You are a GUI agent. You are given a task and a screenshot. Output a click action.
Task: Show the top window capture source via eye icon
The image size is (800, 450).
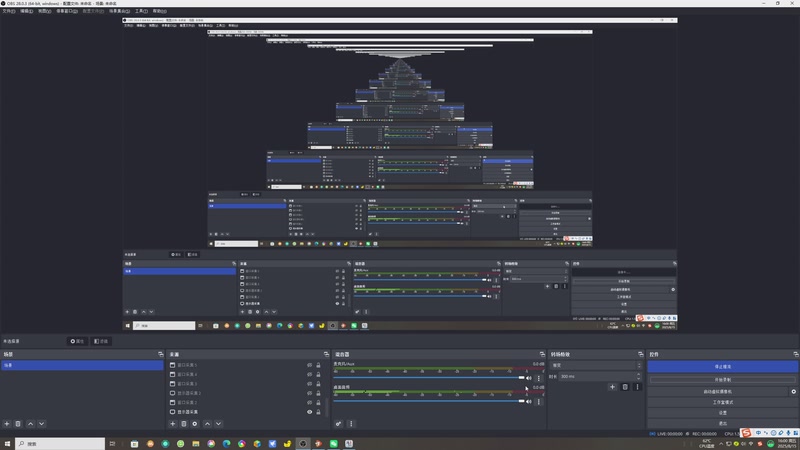309,365
